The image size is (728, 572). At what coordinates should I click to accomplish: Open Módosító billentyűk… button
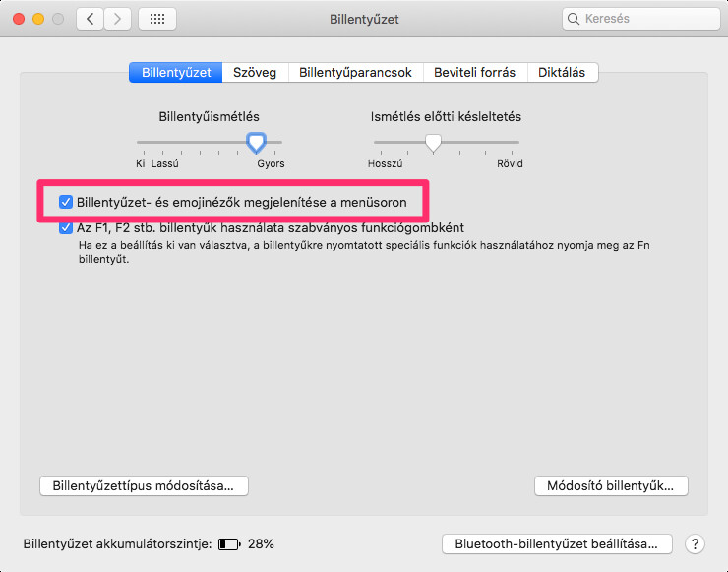[x=611, y=486]
